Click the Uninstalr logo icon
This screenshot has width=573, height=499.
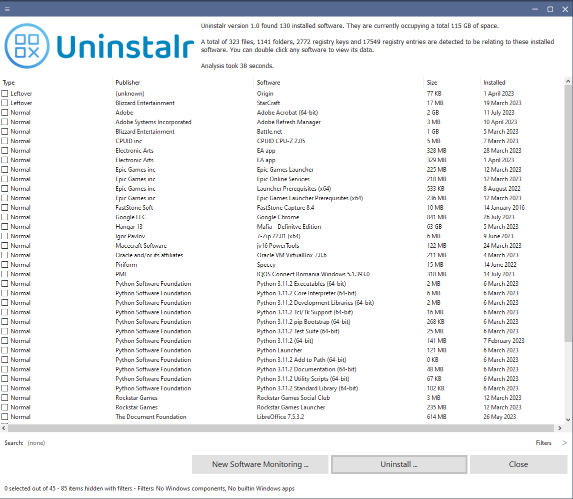[27, 46]
